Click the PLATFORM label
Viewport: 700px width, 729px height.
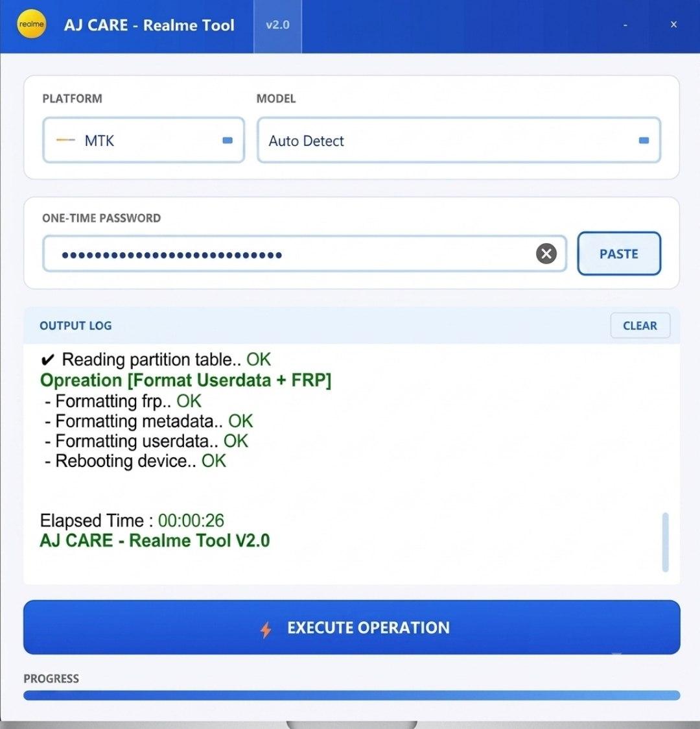coord(72,99)
